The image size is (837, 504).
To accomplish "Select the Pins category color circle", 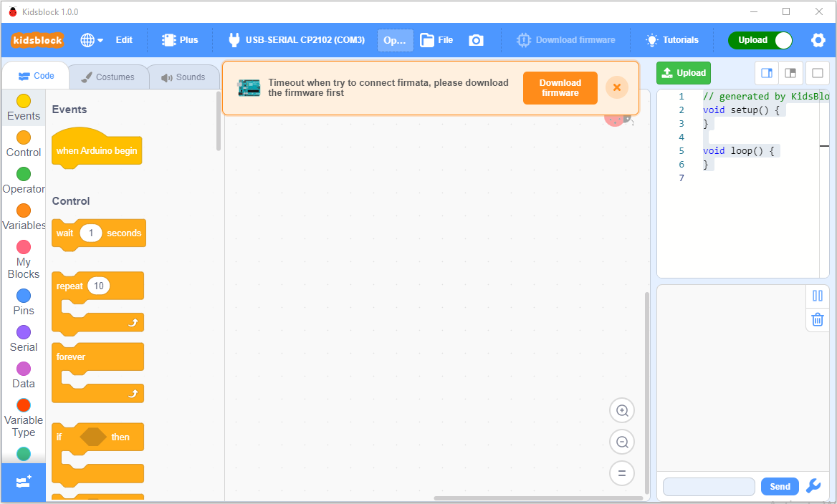I will click(24, 296).
